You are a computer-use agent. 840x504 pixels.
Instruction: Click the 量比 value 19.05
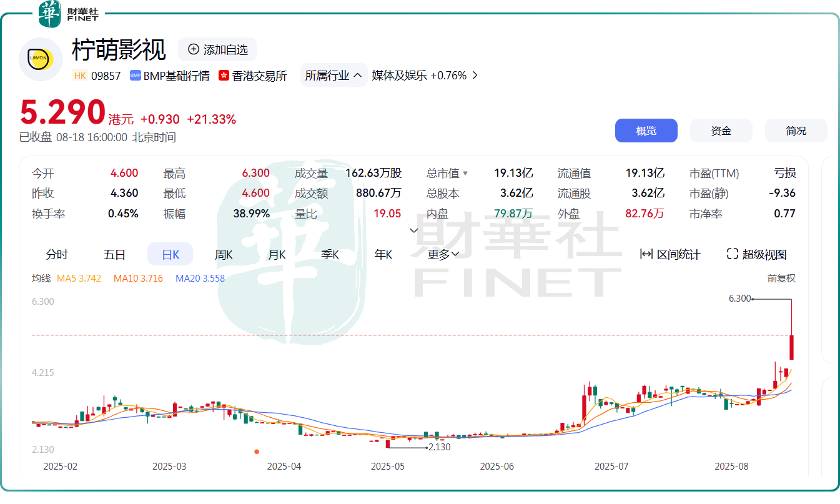coord(387,214)
